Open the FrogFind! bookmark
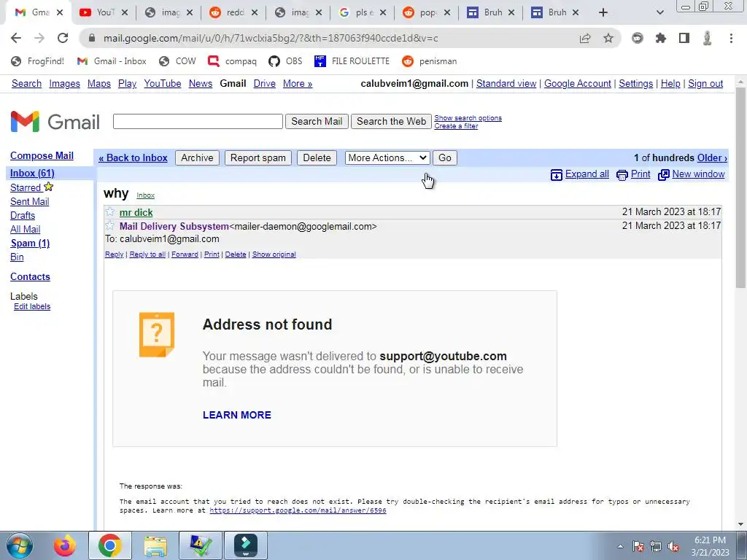 38,61
